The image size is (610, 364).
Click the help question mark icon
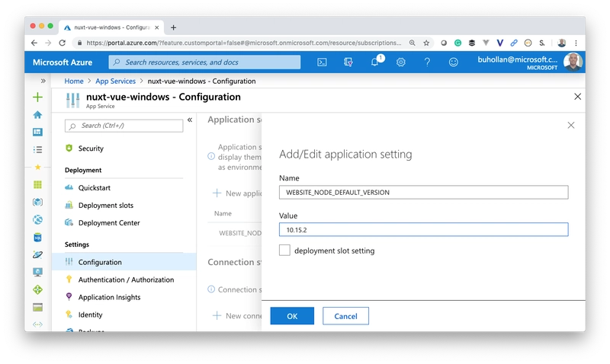pyautogui.click(x=427, y=62)
